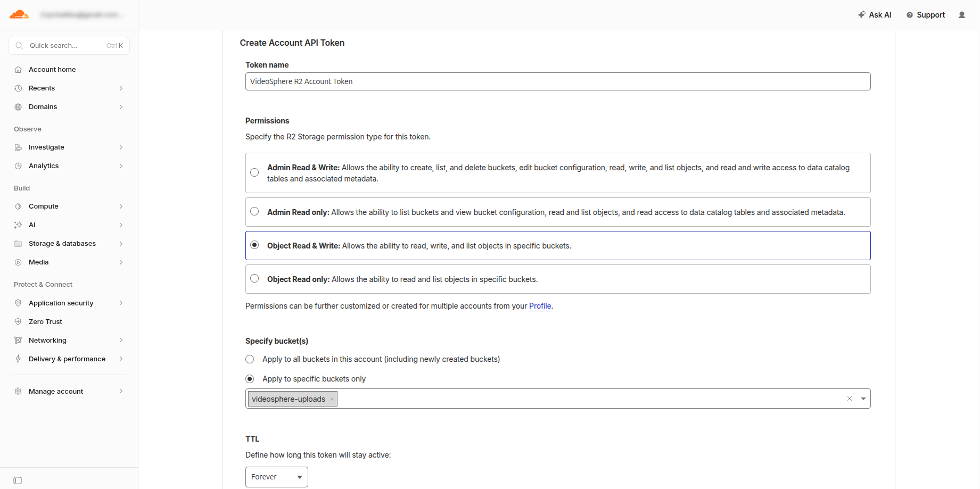Select Admin Read & Write permission
The height and width of the screenshot is (489, 980).
coord(254,172)
